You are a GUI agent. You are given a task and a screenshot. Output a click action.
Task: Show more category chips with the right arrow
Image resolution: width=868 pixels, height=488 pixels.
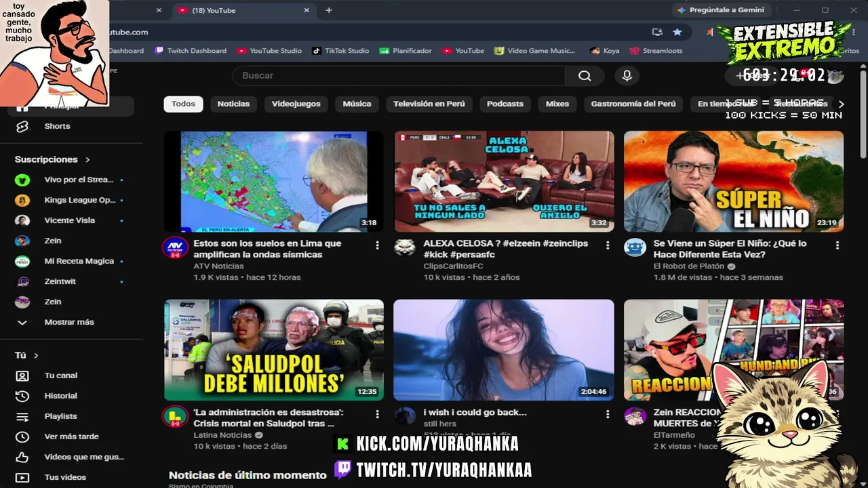842,104
